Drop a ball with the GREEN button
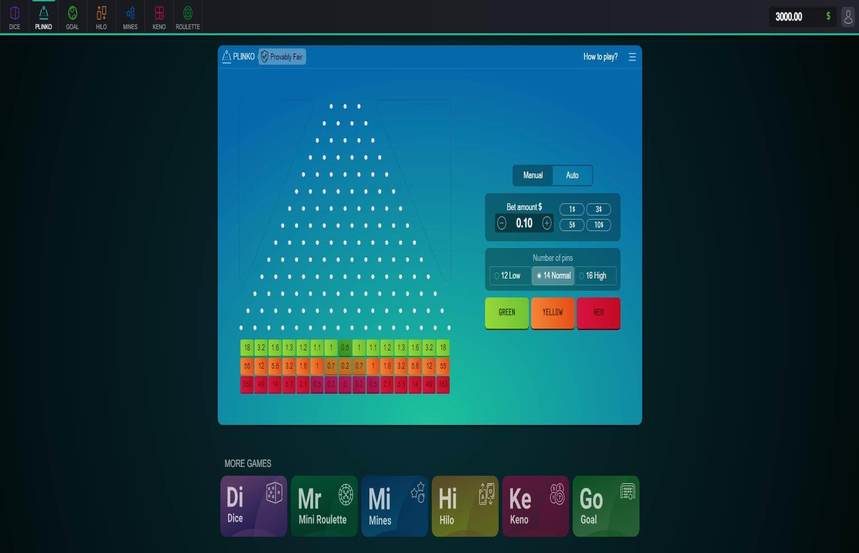This screenshot has height=553, width=859. (x=507, y=313)
